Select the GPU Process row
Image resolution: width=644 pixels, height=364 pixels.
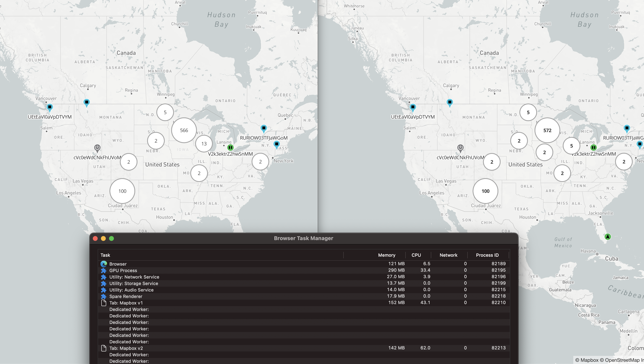tap(304, 270)
